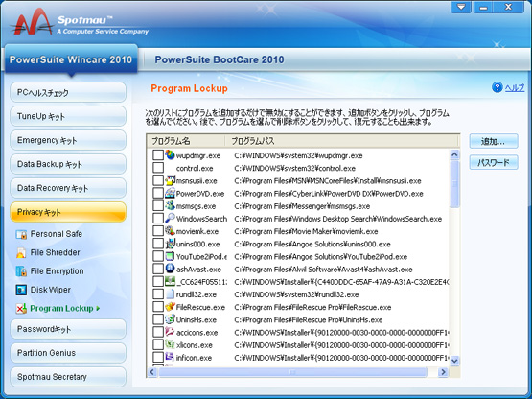Click the Personal Safe icon
The height and width of the screenshot is (399, 532).
[x=21, y=234]
